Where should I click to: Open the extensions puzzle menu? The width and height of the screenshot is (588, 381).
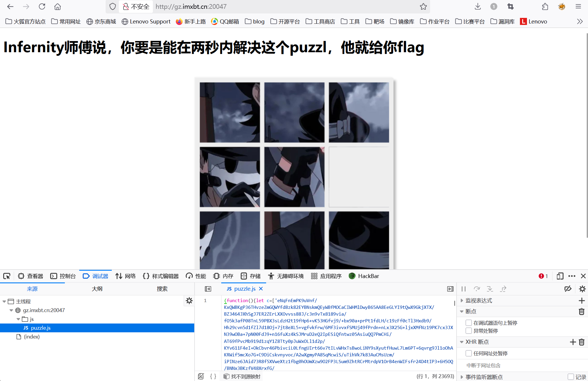pos(545,6)
